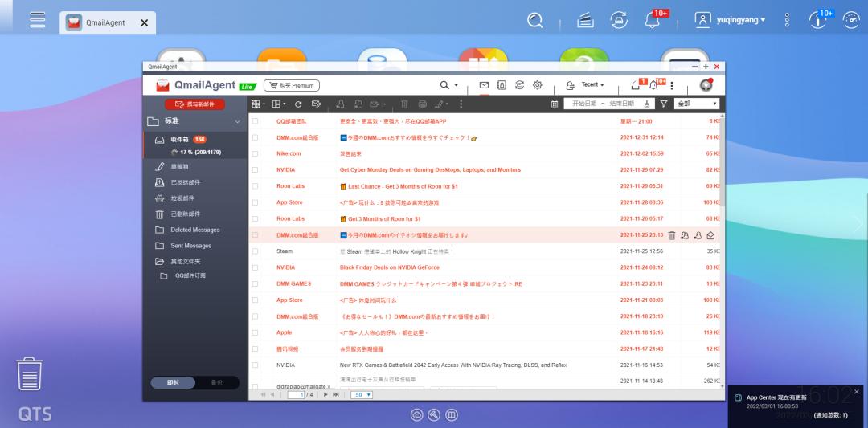Open the select-all grid dropdown in toolbar
This screenshot has height=428, width=868.
click(x=258, y=104)
